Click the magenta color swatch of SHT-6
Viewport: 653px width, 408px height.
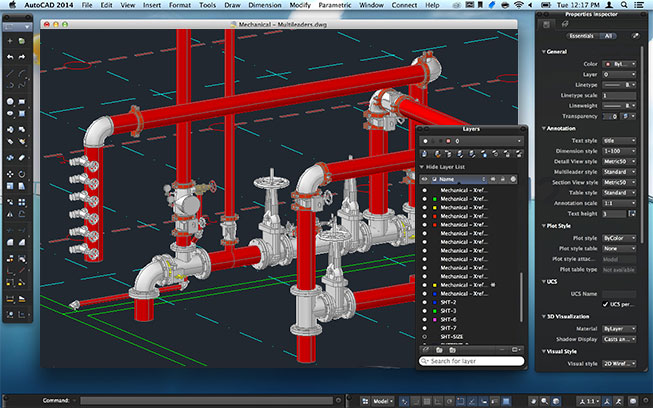(x=435, y=319)
